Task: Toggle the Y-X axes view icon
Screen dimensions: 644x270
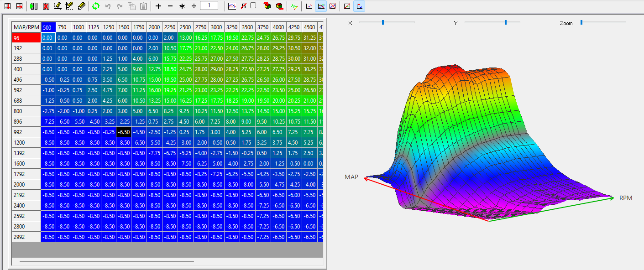Action: coord(359,6)
